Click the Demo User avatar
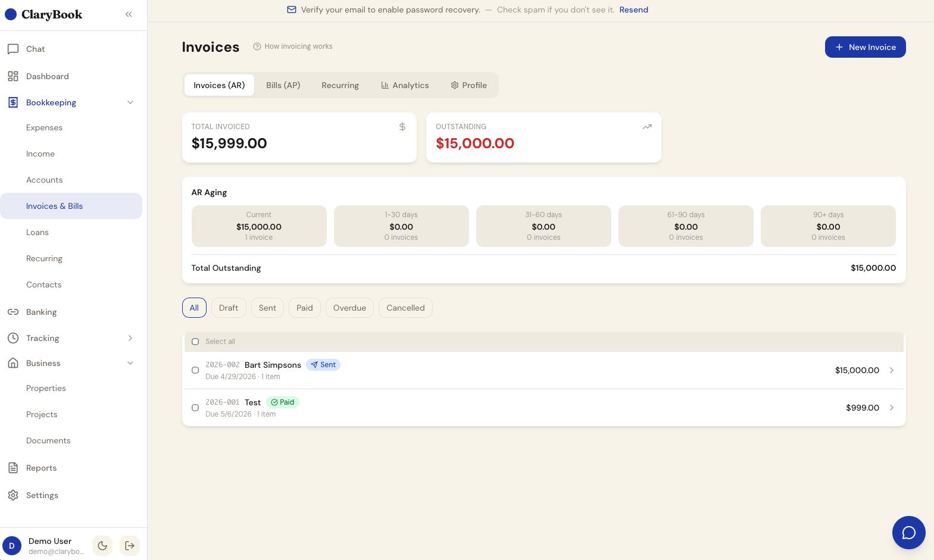Image resolution: width=934 pixels, height=560 pixels. pos(12,546)
